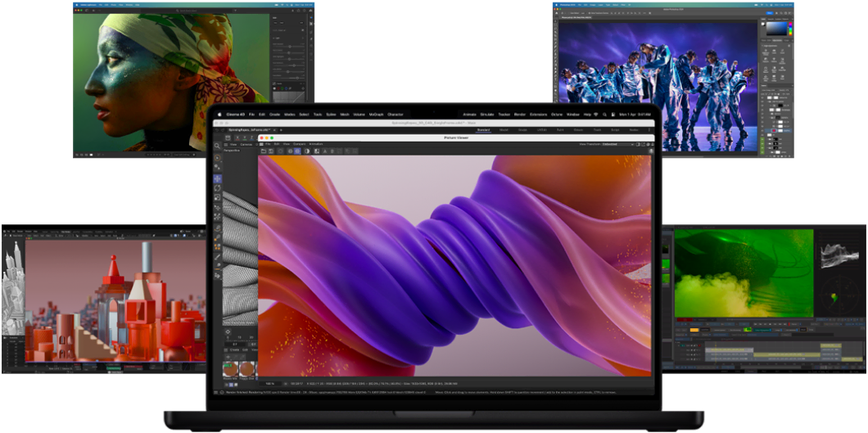Click the foreground color swatch in Photoshop's Color panel

click(762, 23)
